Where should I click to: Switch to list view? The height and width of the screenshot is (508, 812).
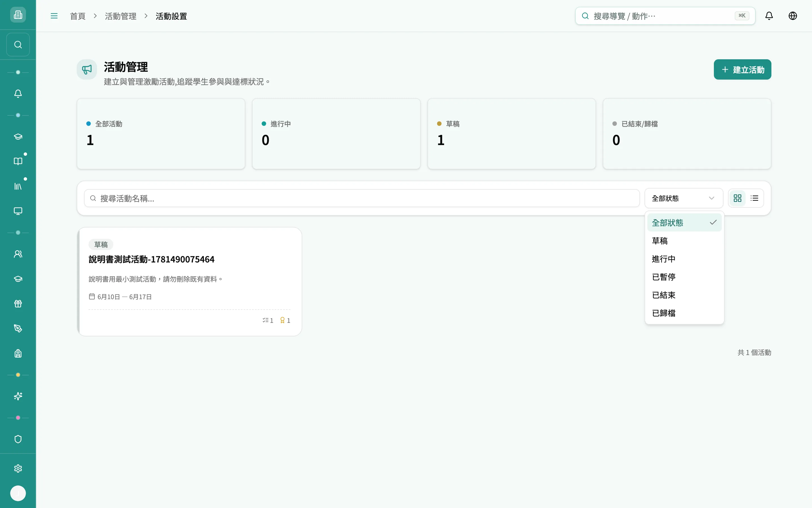click(754, 198)
